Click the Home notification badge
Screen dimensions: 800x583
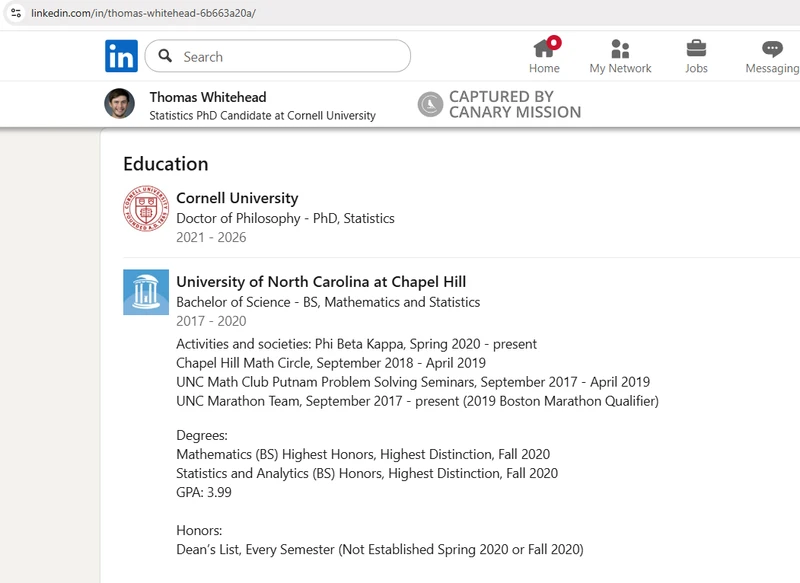click(554, 43)
